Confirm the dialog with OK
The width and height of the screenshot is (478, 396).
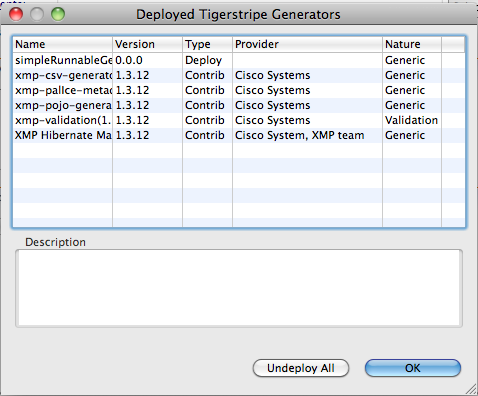click(x=413, y=368)
